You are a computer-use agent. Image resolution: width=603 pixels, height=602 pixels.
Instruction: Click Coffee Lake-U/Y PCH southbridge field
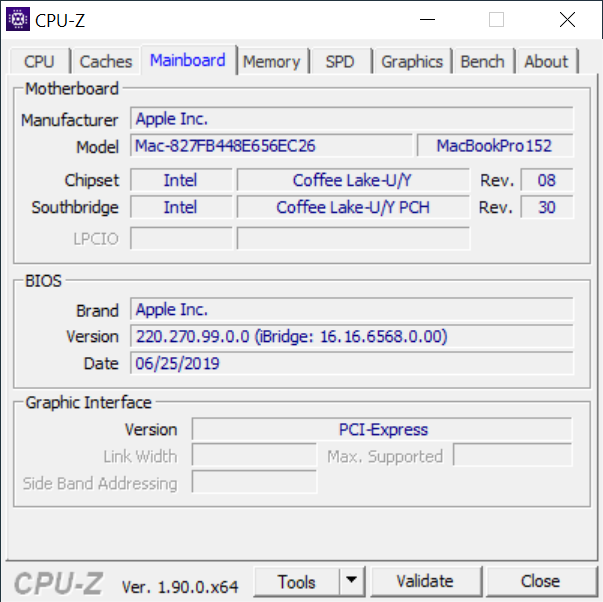click(x=353, y=207)
